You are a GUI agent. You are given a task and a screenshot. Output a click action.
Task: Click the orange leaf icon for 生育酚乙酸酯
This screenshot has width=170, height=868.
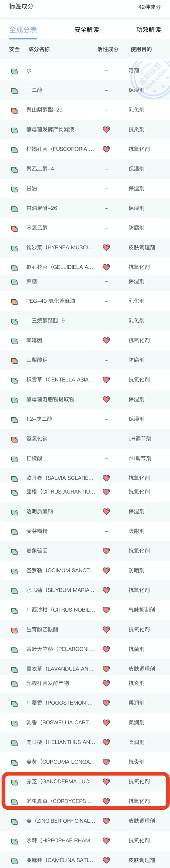[14, 630]
